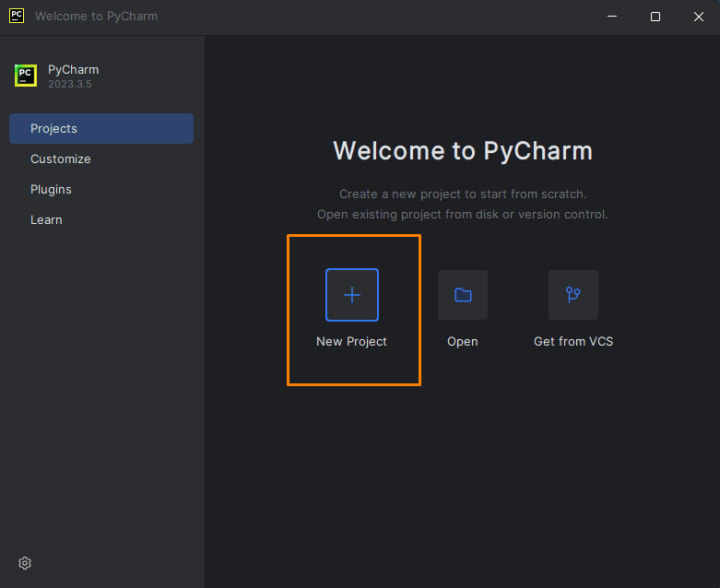Click the Get from VCS label

pos(573,342)
